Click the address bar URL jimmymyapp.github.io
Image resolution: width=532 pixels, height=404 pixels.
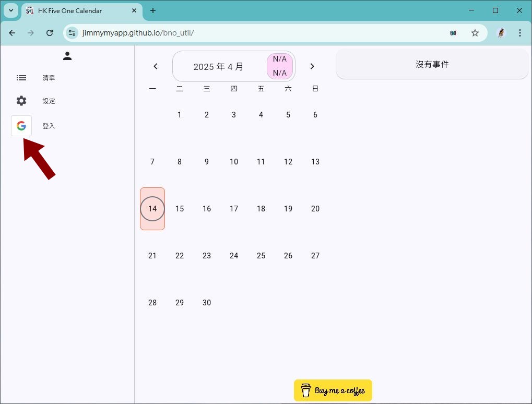138,33
